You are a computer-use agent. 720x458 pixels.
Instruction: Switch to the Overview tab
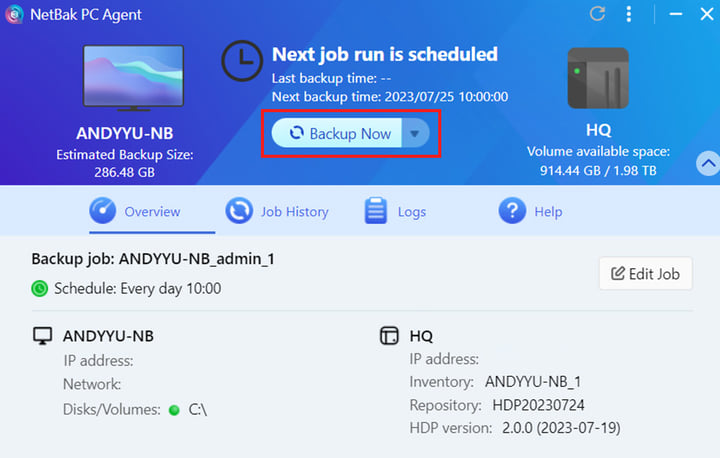click(152, 212)
